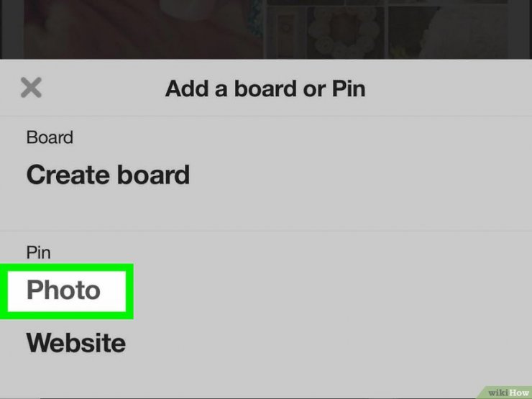Tap the dimmed white bouquet thumbnail
This screenshot has height=399, width=532.
click(x=449, y=33)
